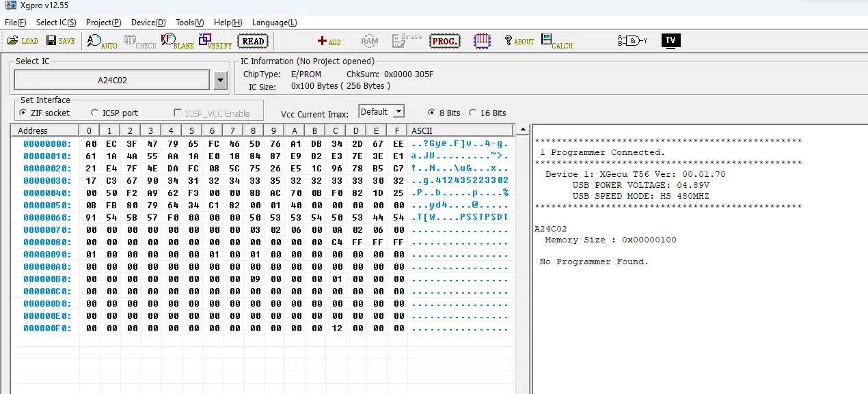This screenshot has height=394, width=868.
Task: Expand the Vcc Current Imax dropdown
Action: tap(398, 112)
